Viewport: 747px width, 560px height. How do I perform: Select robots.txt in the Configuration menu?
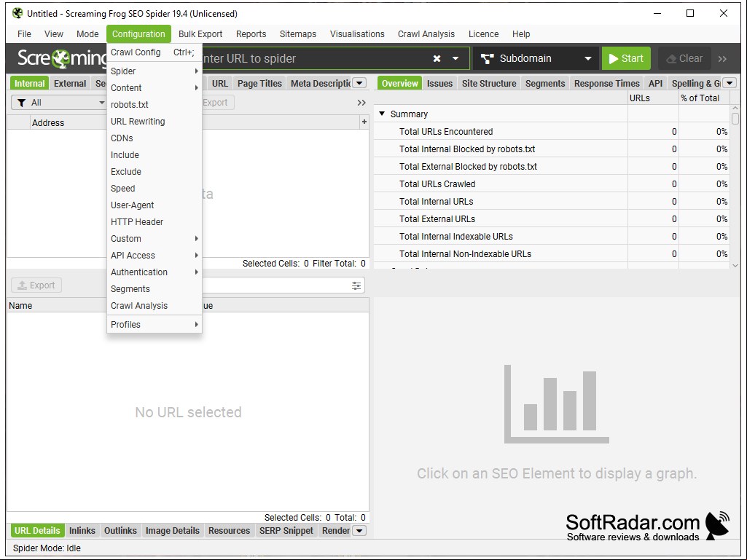155,105
